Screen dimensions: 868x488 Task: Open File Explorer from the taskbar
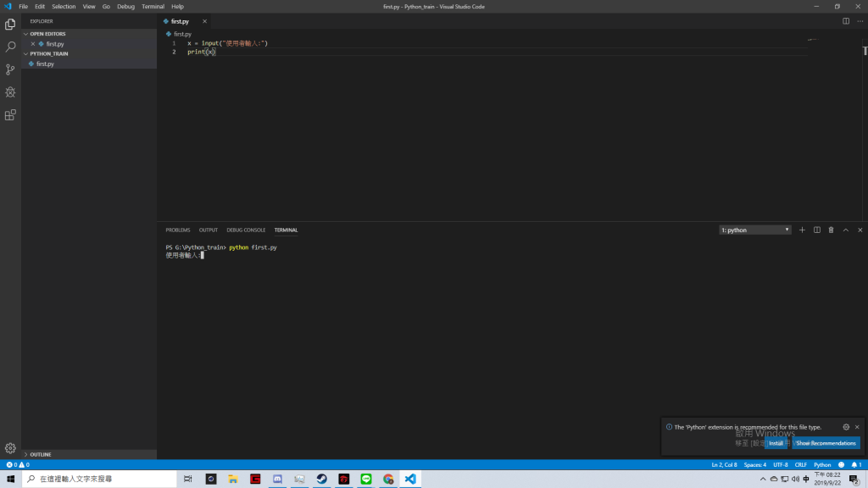pyautogui.click(x=233, y=479)
